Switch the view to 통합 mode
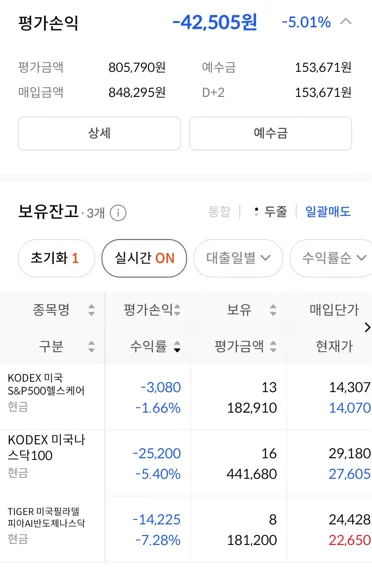This screenshot has height=568, width=372. [x=219, y=212]
